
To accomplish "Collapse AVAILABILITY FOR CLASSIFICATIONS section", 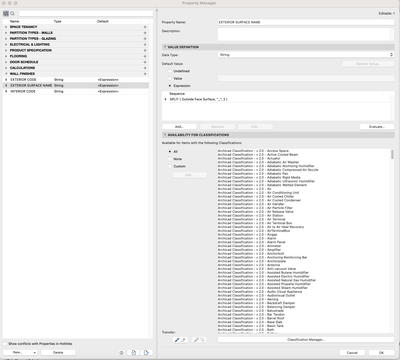I will pos(165,135).
